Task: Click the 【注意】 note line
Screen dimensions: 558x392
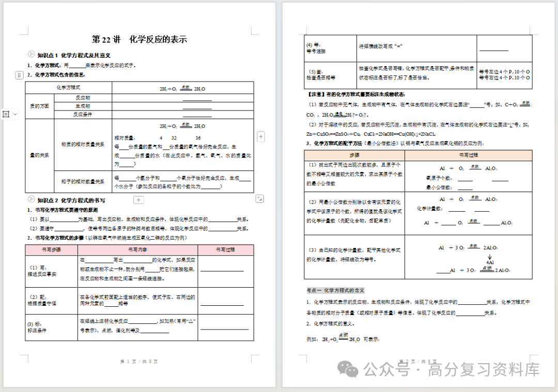Action: point(356,95)
